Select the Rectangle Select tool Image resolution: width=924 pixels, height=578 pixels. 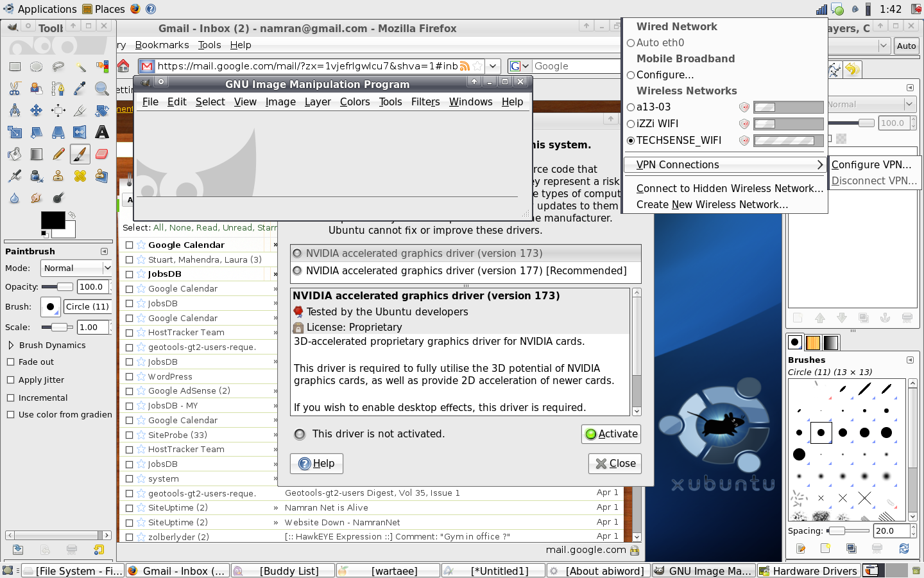click(15, 67)
